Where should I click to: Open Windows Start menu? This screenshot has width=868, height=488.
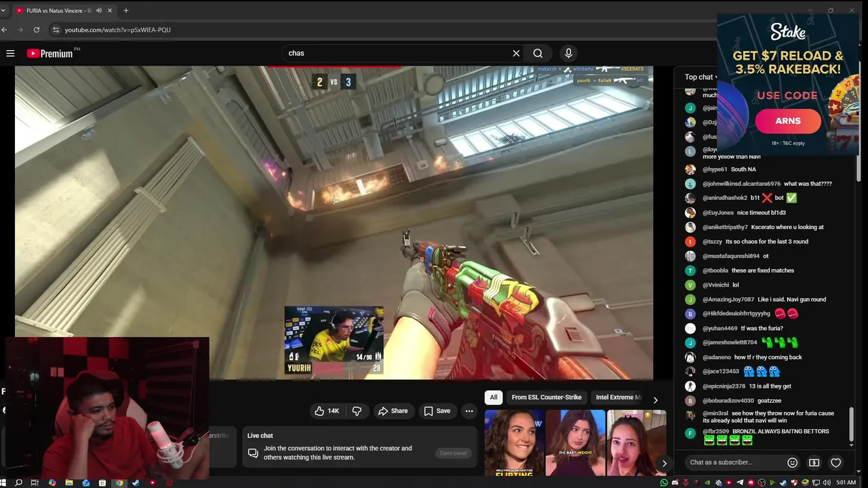click(x=4, y=483)
